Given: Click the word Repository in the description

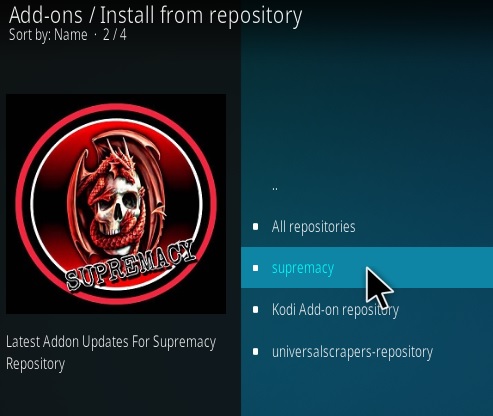Looking at the screenshot, I should click(35, 364).
